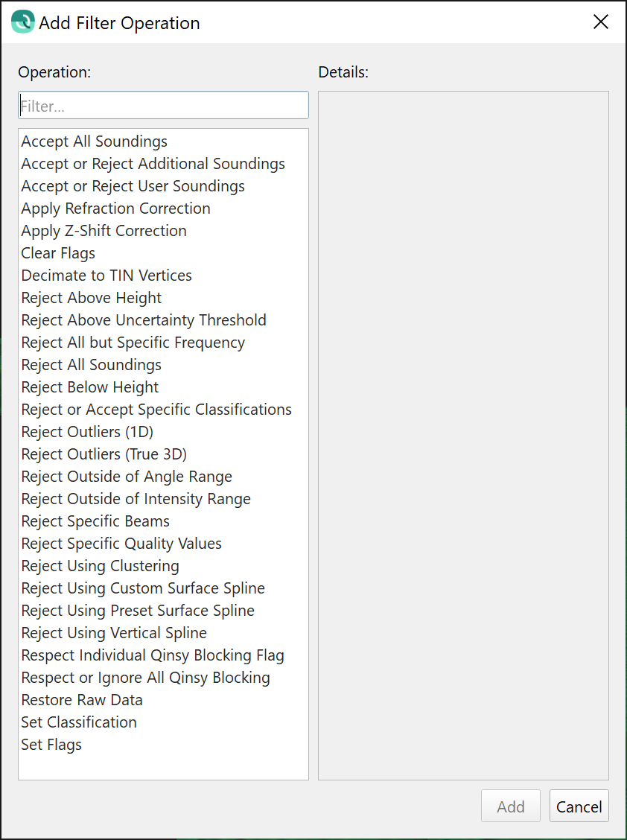Select Reject Using Vertical Spline
This screenshot has height=840, width=627.
coord(114,633)
